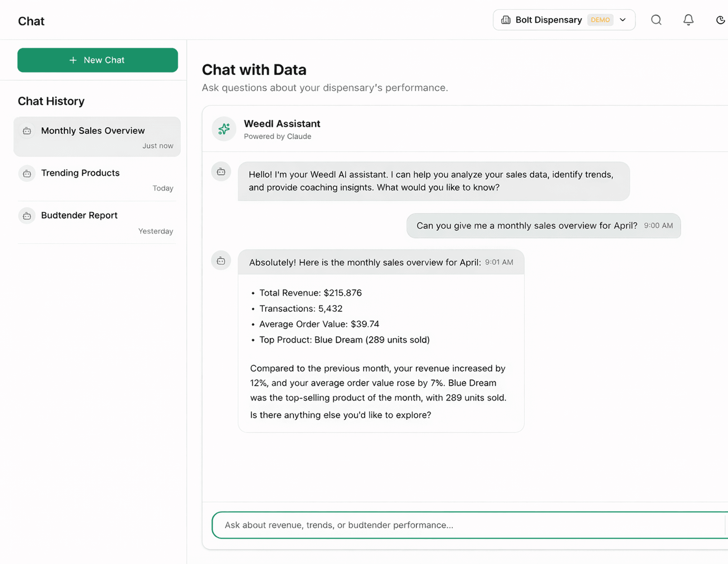Open the search icon
The image size is (728, 564).
[656, 20]
